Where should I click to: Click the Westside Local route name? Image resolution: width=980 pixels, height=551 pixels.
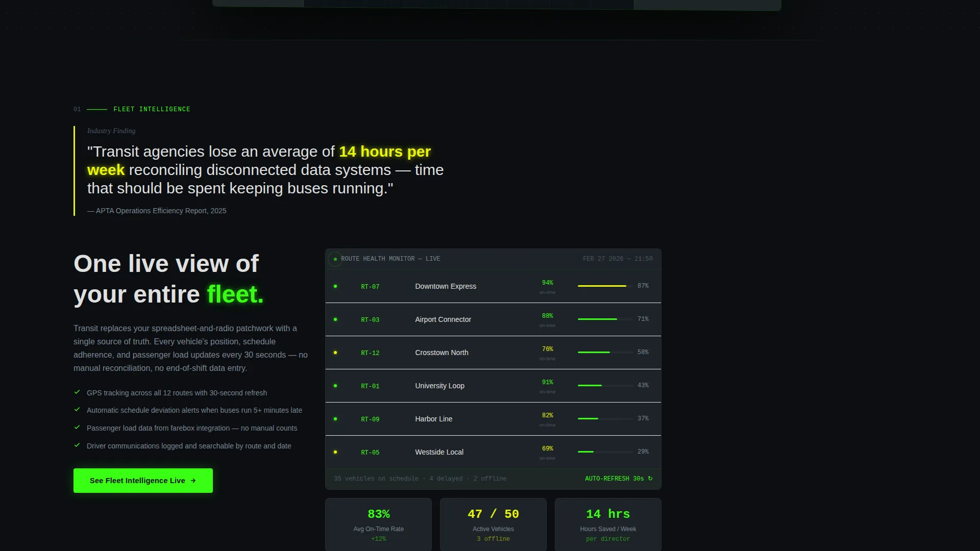(x=439, y=452)
